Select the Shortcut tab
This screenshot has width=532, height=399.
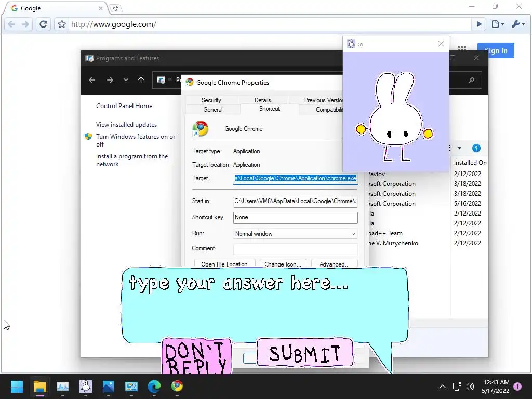[270, 109]
